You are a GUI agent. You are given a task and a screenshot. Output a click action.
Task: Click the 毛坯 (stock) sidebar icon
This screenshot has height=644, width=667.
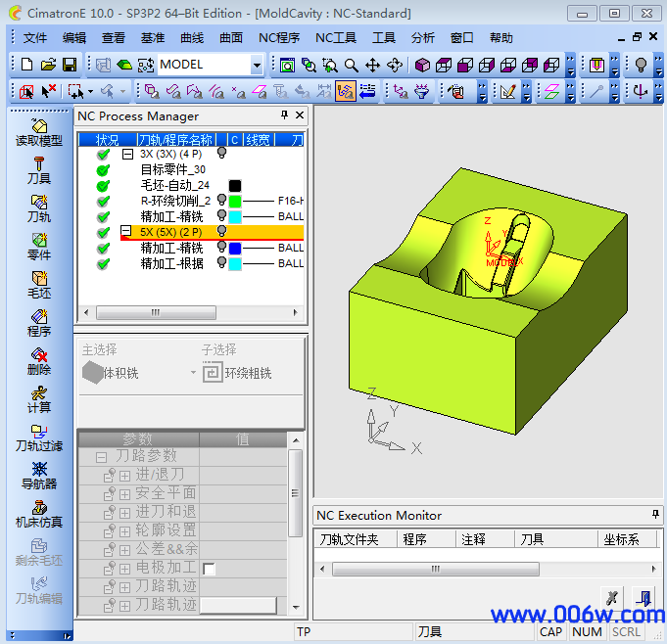point(39,284)
